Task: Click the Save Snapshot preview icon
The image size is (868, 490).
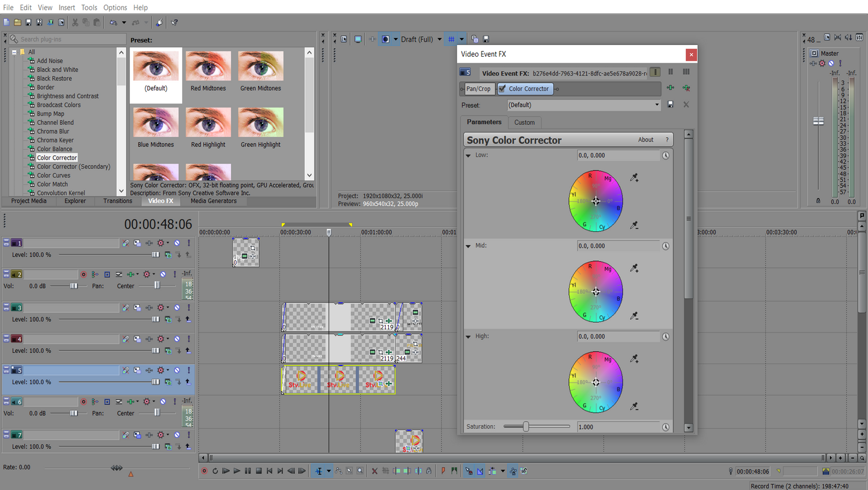Action: pyautogui.click(x=486, y=39)
